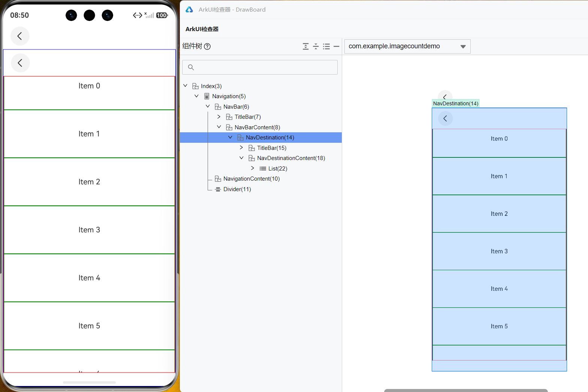Collapse the NavBarContent(8) node
This screenshot has height=392, width=588.
(219, 127)
